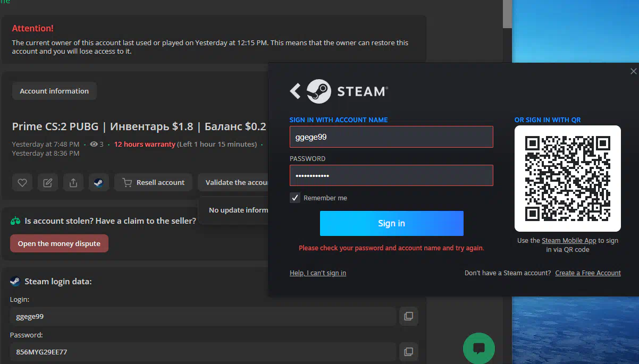Click the Steam profile icon button
The height and width of the screenshot is (364, 639).
coord(99,182)
